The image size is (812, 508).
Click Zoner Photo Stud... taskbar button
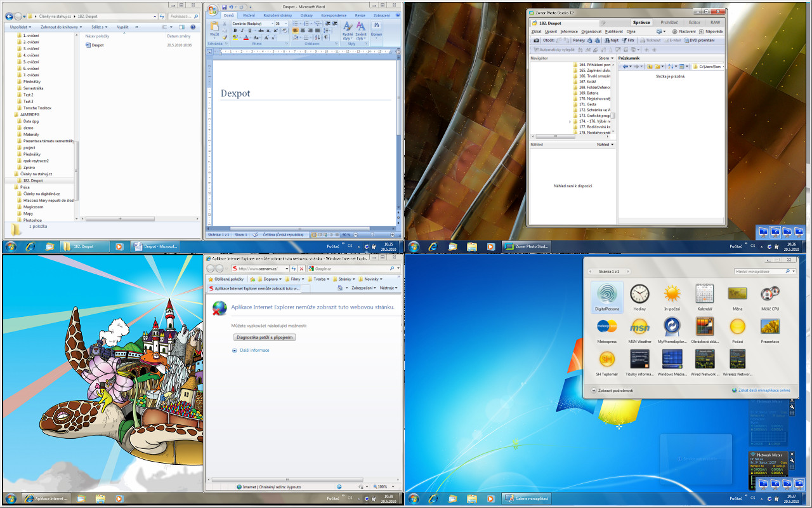click(526, 246)
